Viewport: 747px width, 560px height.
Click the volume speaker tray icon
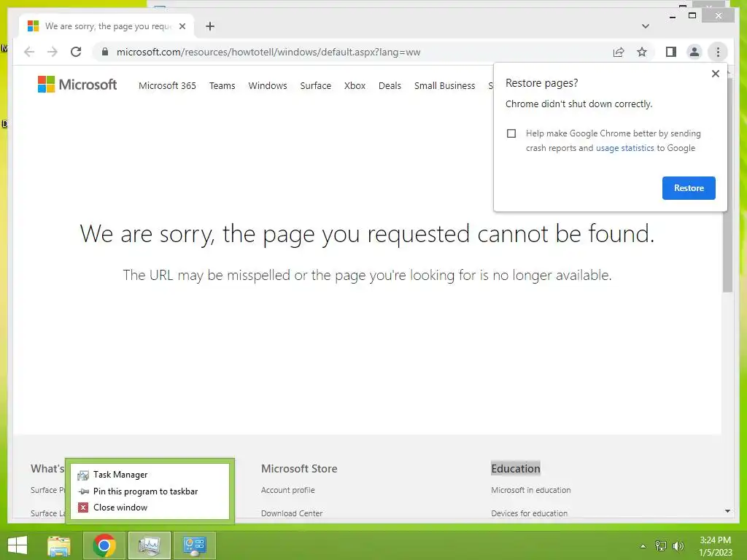(678, 546)
